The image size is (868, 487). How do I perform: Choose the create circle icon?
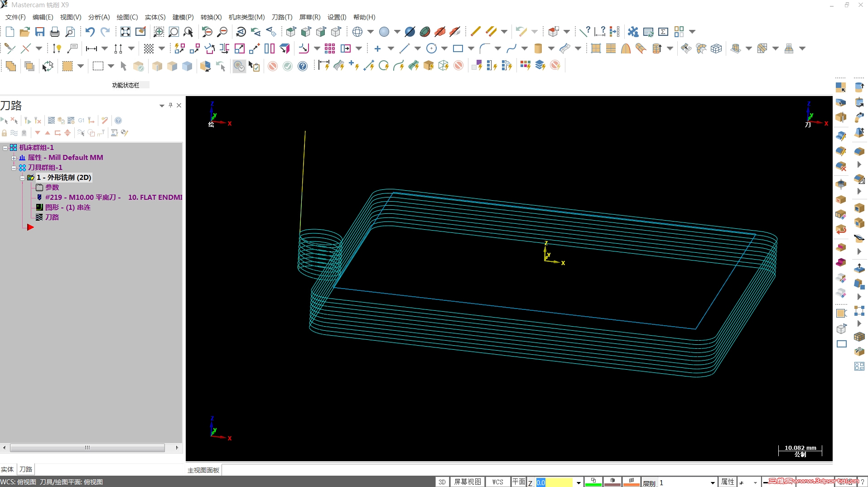[x=432, y=48]
